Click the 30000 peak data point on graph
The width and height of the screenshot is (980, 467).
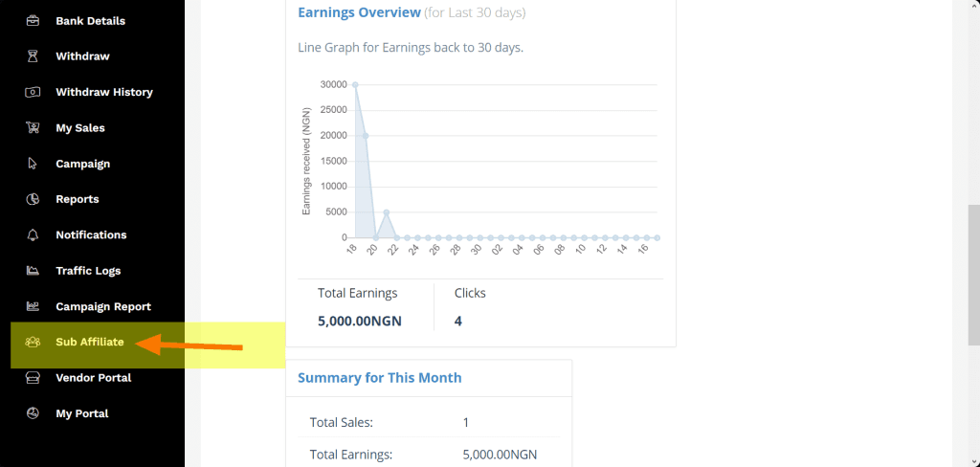coord(355,84)
